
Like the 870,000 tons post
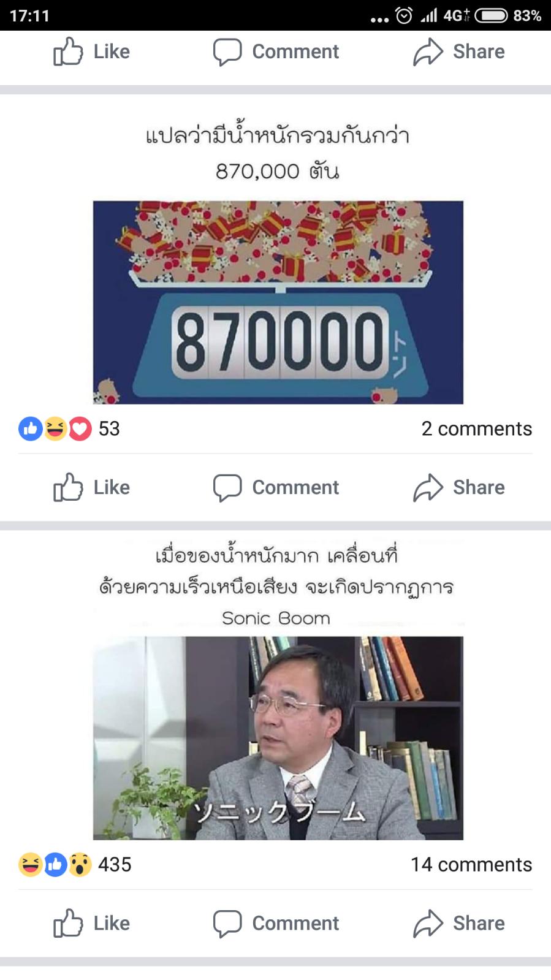pyautogui.click(x=91, y=487)
